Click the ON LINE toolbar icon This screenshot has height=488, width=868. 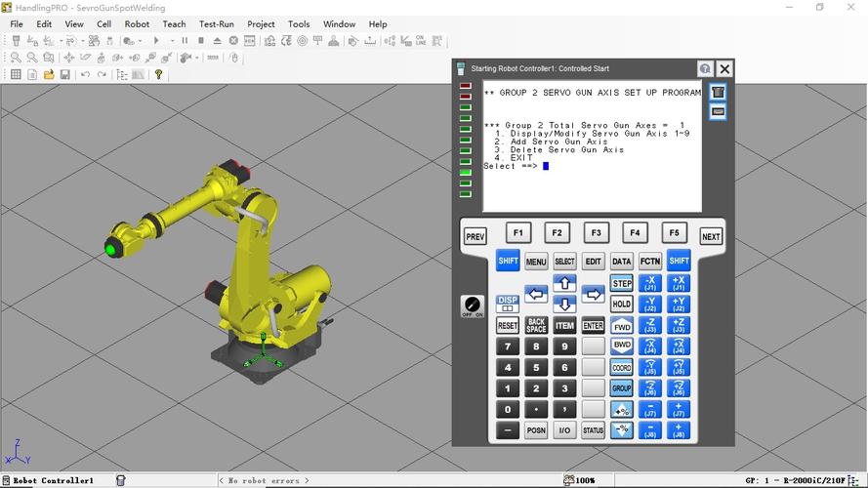point(421,41)
